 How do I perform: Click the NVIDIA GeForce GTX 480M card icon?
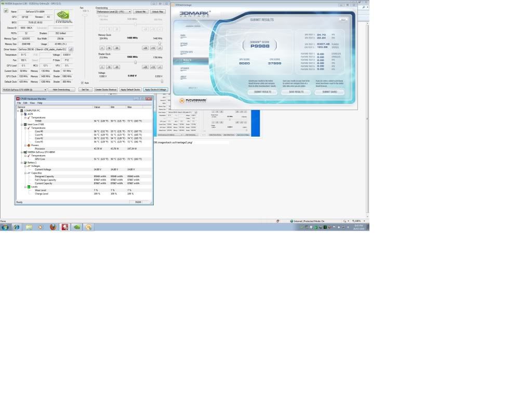pos(25,152)
